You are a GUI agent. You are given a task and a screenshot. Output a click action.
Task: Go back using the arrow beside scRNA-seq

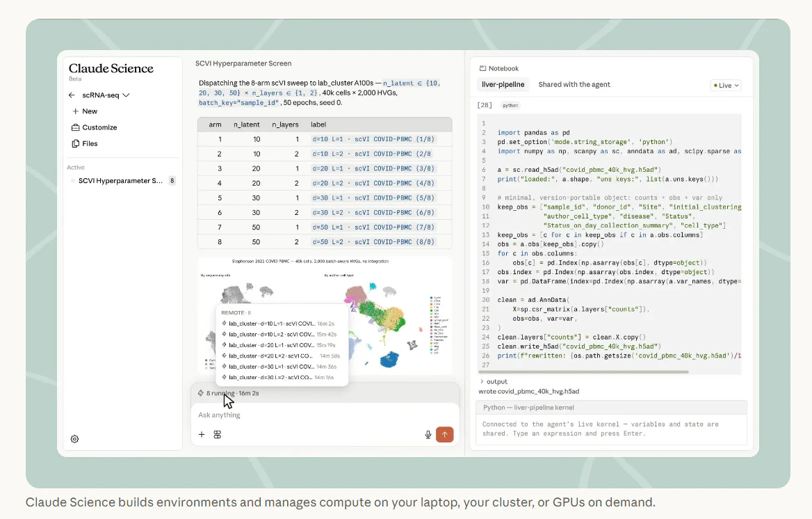(x=72, y=95)
